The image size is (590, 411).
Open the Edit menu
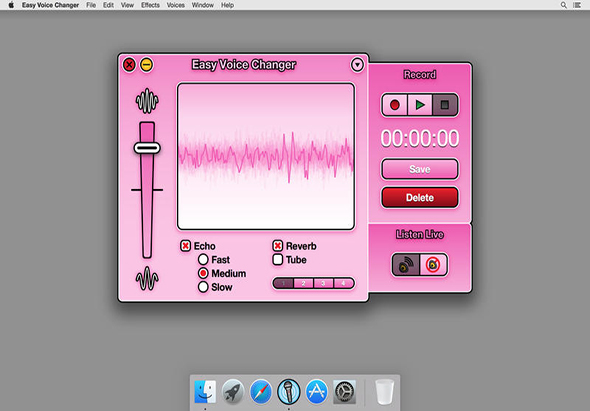point(108,5)
